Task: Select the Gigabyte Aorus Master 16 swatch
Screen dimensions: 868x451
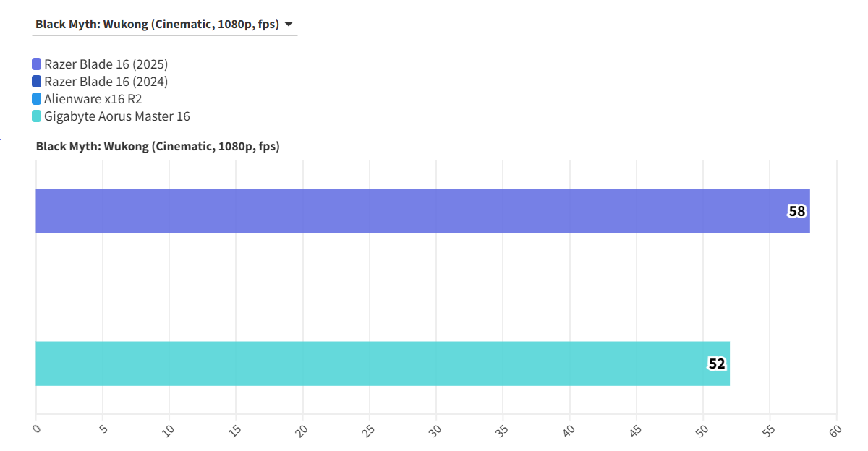Action: coord(37,116)
